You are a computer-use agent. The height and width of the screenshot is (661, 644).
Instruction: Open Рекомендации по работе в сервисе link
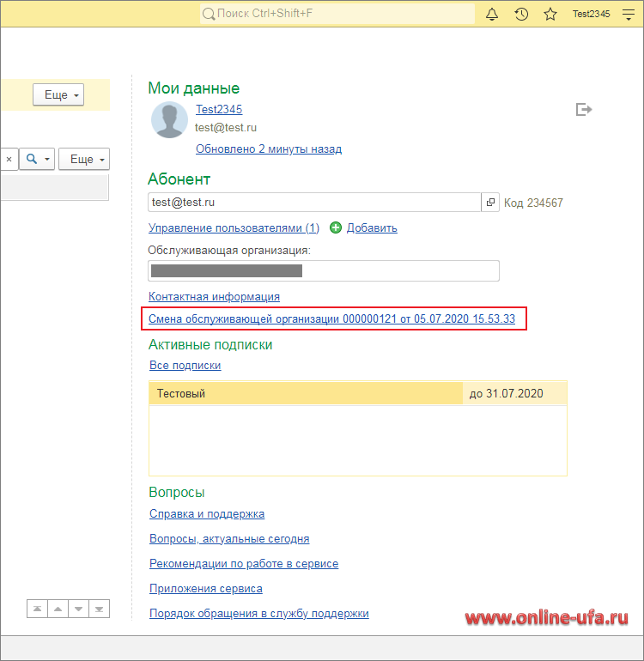coord(244,564)
